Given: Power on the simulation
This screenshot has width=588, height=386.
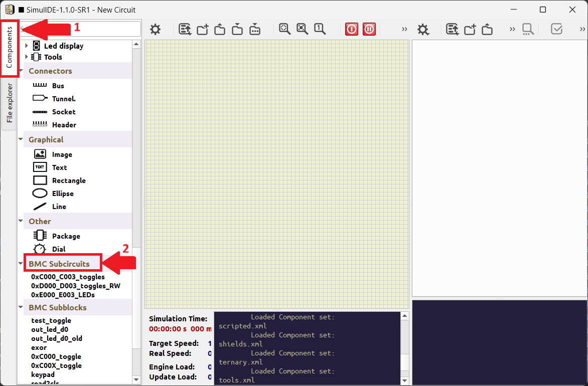Looking at the screenshot, I should click(352, 29).
